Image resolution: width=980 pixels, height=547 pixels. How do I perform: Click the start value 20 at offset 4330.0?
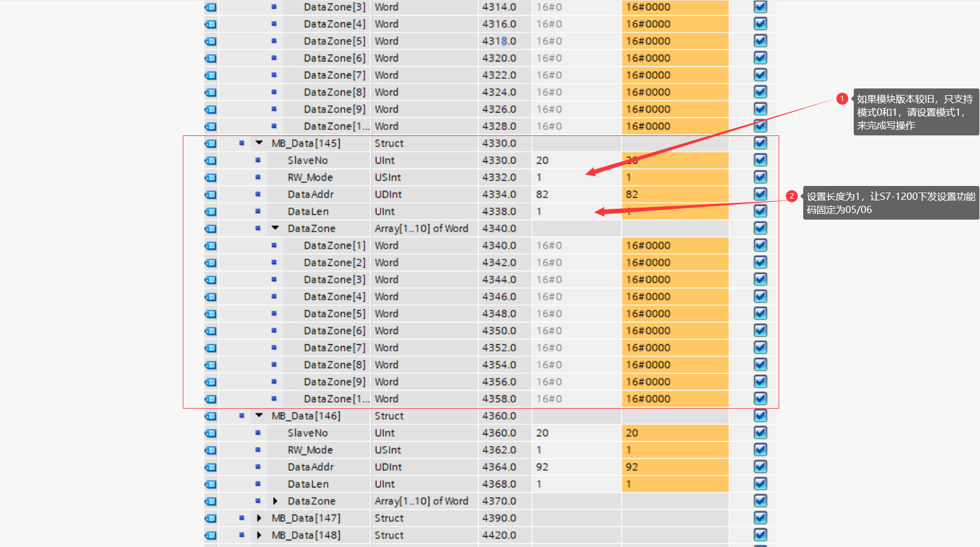click(x=542, y=160)
